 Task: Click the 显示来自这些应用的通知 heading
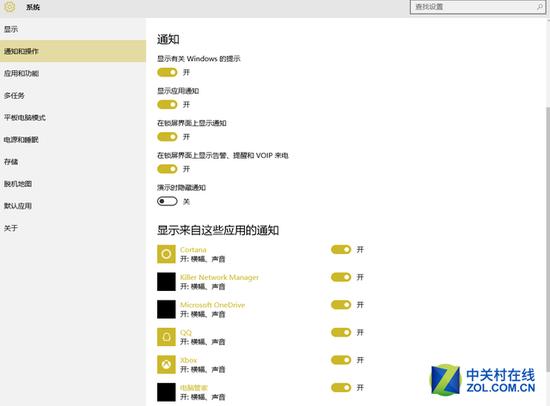click(218, 231)
